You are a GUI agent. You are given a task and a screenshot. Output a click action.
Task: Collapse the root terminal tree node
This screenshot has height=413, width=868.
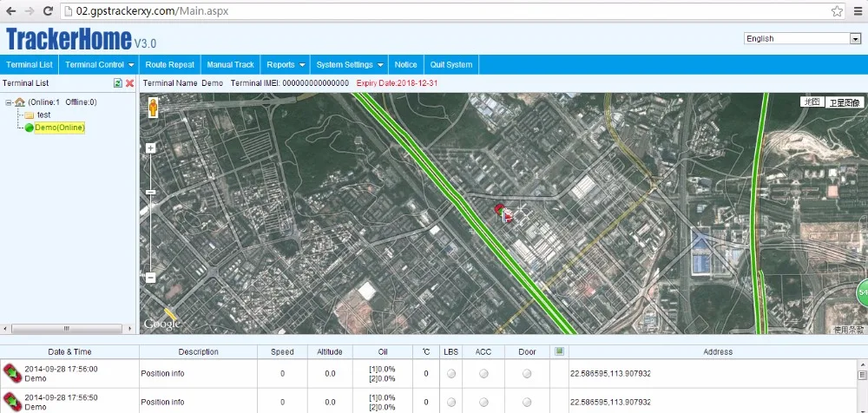tap(8, 102)
